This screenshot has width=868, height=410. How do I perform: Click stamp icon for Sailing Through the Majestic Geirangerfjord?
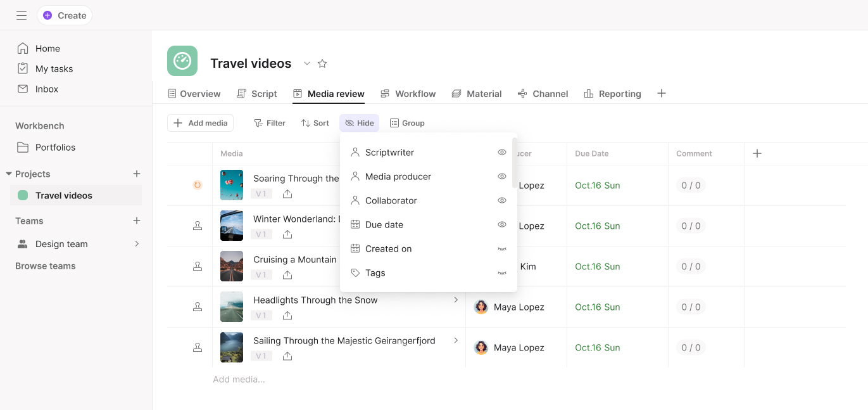click(198, 347)
